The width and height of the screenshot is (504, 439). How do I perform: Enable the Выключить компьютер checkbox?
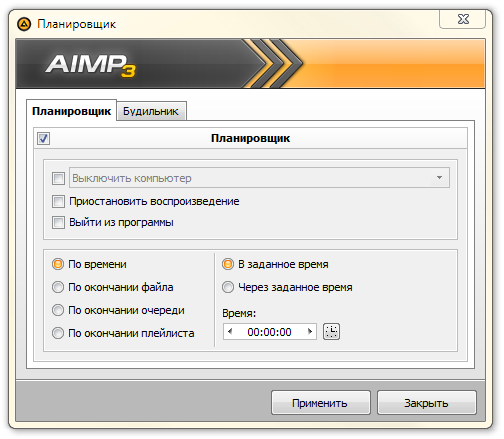pos(58,178)
